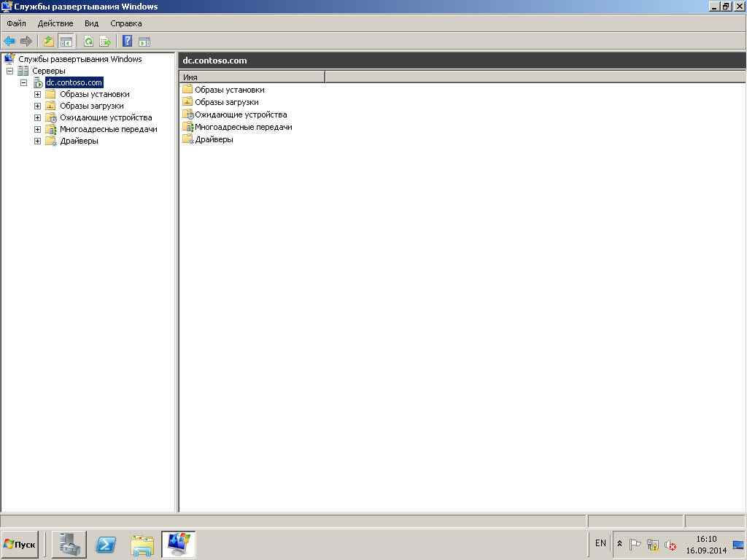747x560 pixels.
Task: Click the server icon beside dc.contoso.com
Action: click(x=38, y=82)
